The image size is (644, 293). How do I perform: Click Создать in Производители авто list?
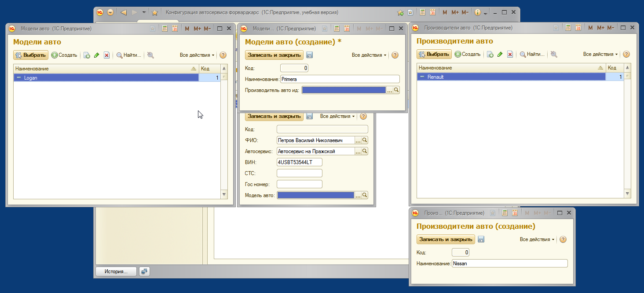click(x=468, y=55)
